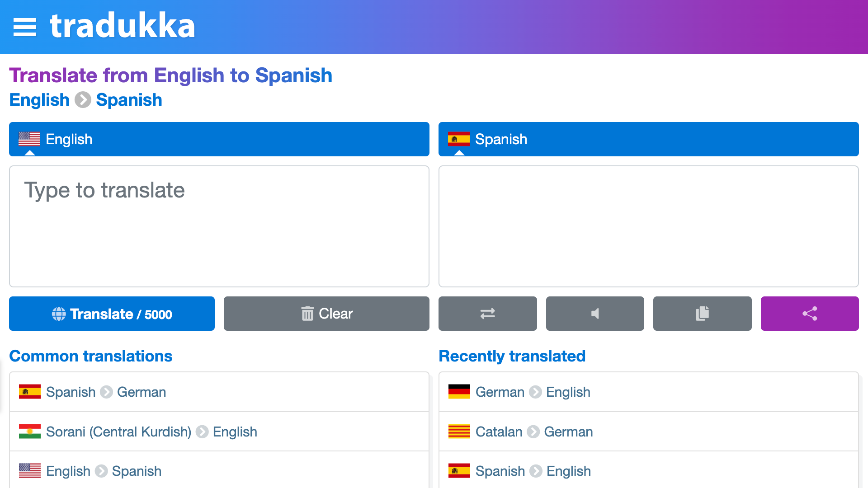Screen dimensions: 868x488
Task: Select English link in breadcrumb heading
Action: 39,100
